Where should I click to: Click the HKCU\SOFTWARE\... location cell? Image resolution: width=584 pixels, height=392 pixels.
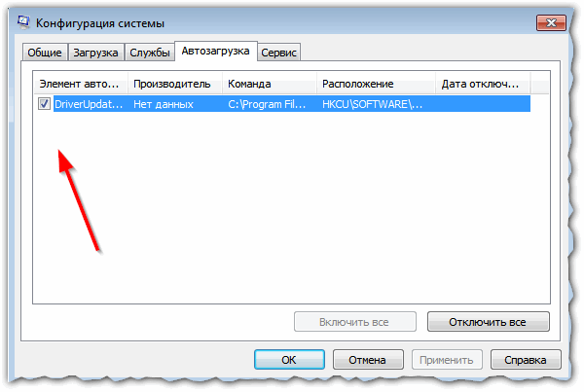click(372, 104)
